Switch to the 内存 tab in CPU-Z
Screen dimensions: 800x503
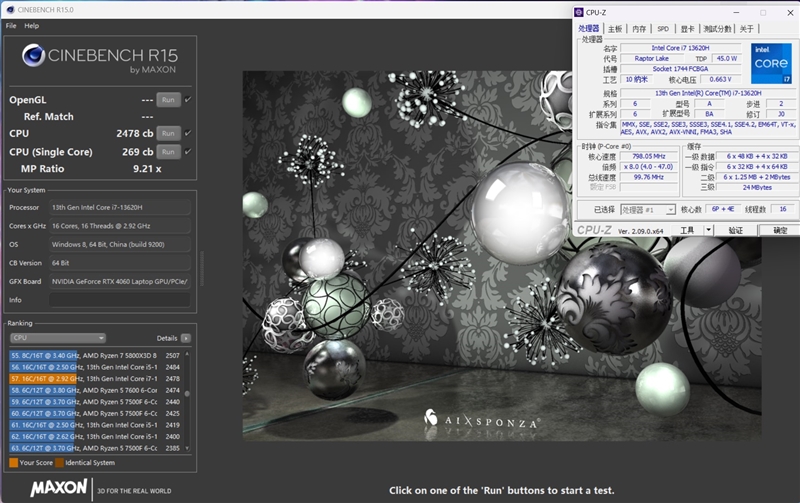point(639,29)
